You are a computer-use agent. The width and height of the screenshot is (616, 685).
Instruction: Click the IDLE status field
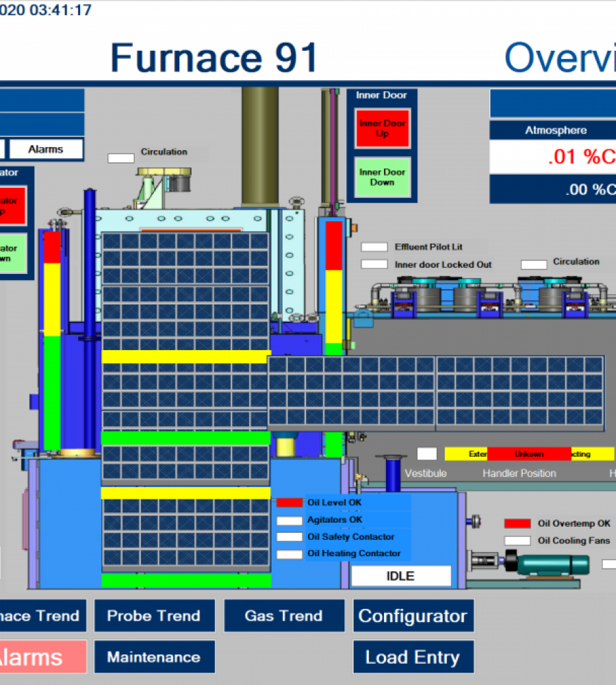pos(401,576)
